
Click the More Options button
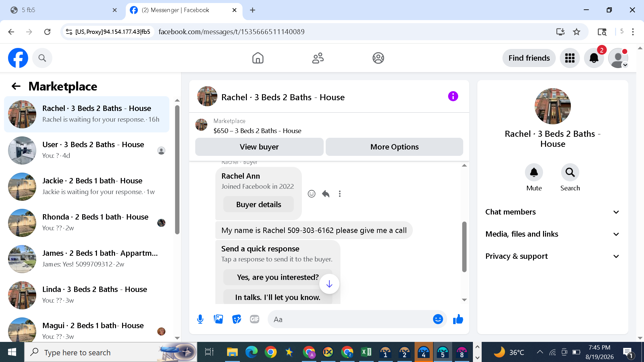tap(394, 147)
